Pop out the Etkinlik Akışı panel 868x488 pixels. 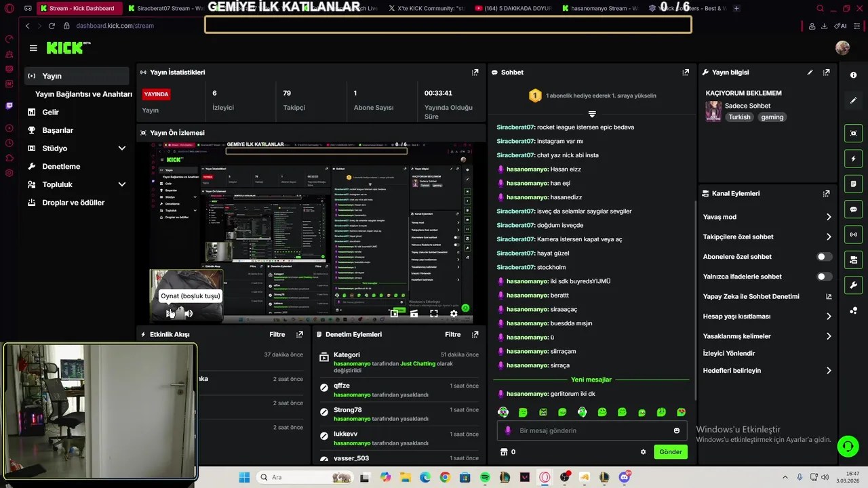tap(300, 334)
